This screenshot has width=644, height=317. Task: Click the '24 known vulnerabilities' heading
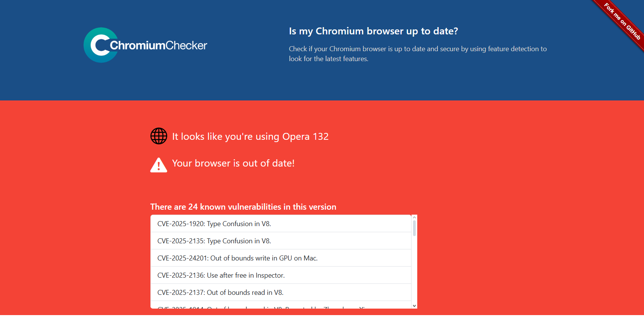(x=243, y=207)
